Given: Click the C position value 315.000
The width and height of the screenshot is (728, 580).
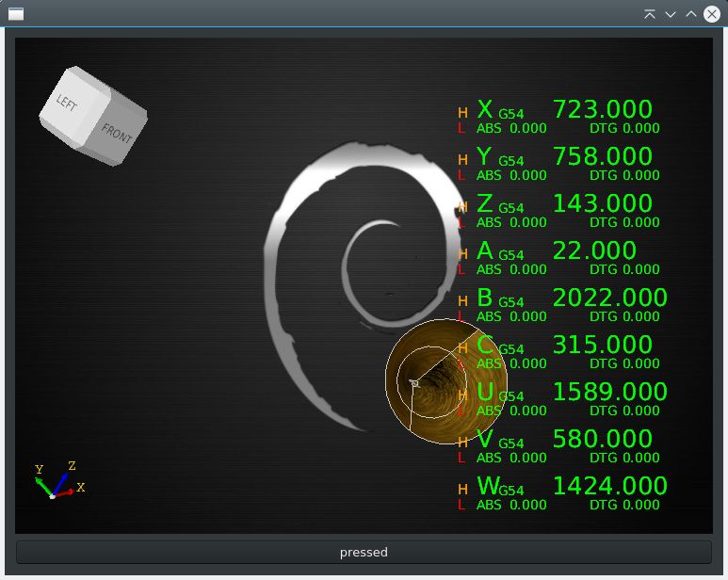Looking at the screenshot, I should (603, 346).
